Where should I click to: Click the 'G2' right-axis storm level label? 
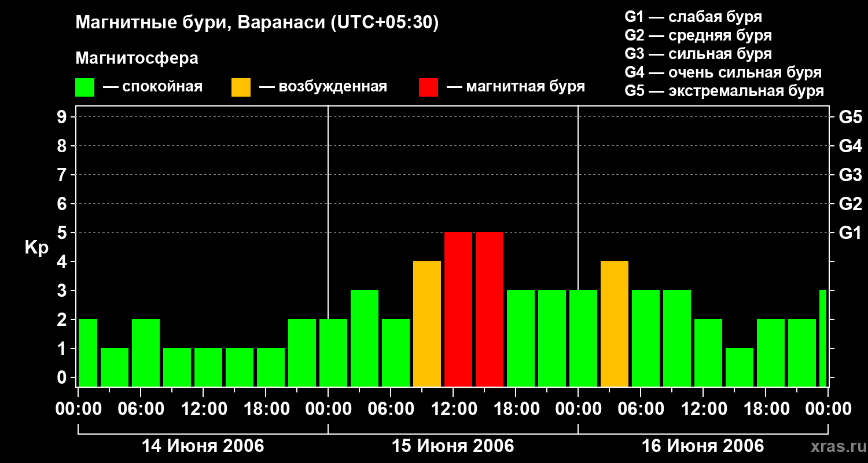pyautogui.click(x=850, y=204)
